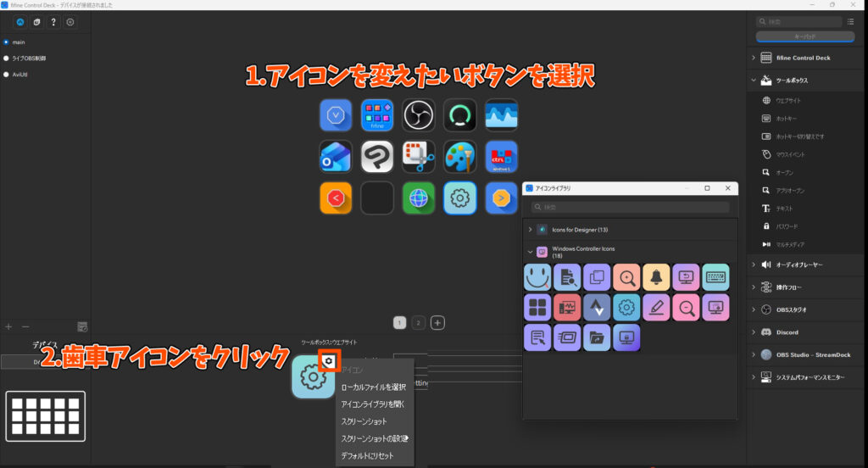Click the search field in the icon library
This screenshot has height=468, width=868.
click(630, 207)
